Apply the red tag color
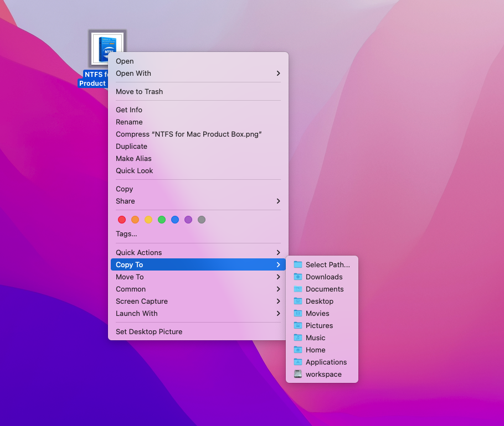Viewport: 504px width, 426px height. click(x=122, y=219)
